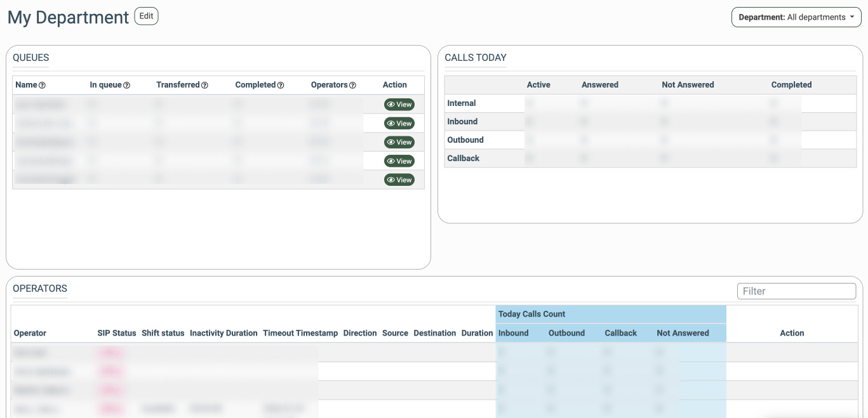Open the Department dropdown selector
The image size is (868, 418).
pyautogui.click(x=796, y=17)
